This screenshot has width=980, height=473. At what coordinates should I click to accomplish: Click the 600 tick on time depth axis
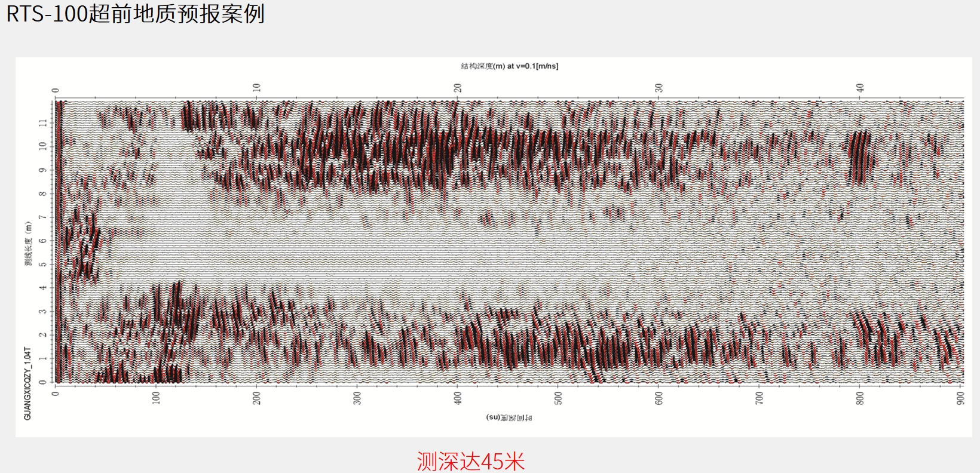pos(659,398)
